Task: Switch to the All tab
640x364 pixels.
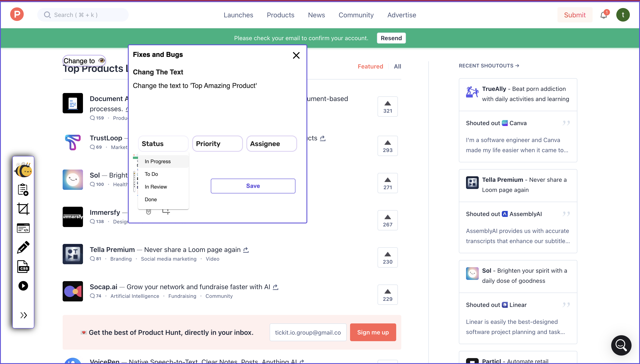Action: point(397,67)
